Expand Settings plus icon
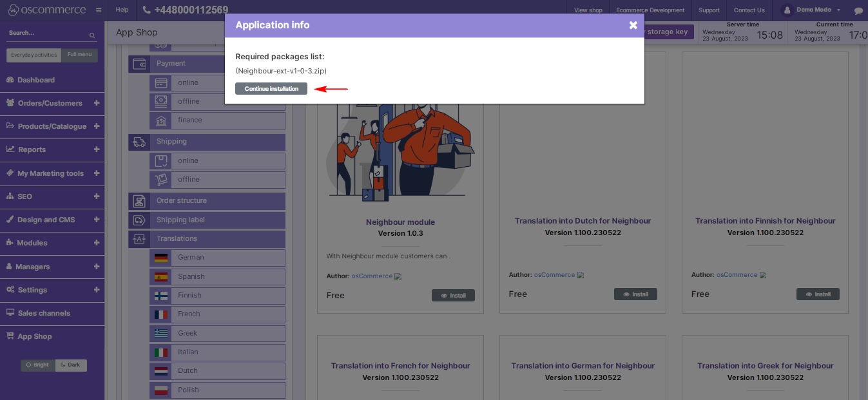This screenshot has height=400, width=868. pos(97,290)
